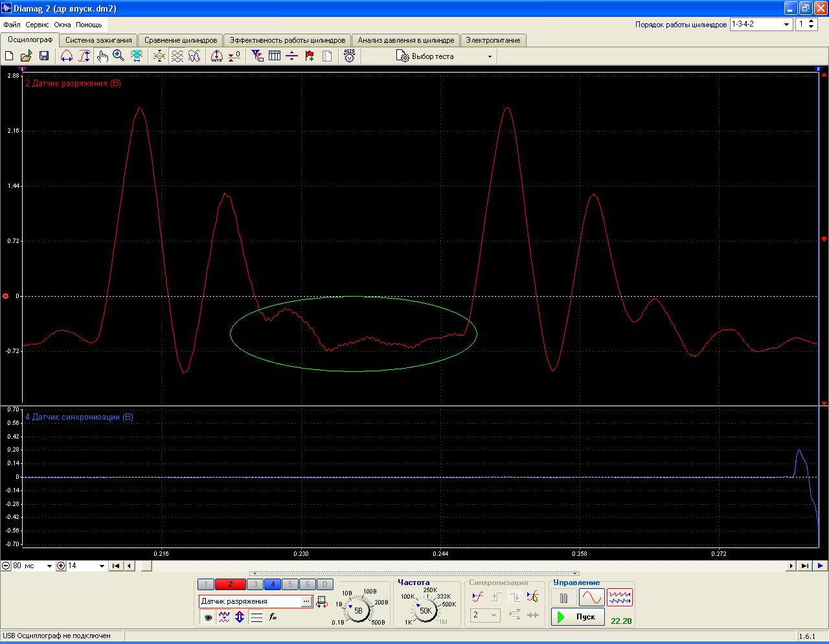This screenshot has width=829, height=644.
Task: Adjust the Частота knob at 50K
Action: 426,610
